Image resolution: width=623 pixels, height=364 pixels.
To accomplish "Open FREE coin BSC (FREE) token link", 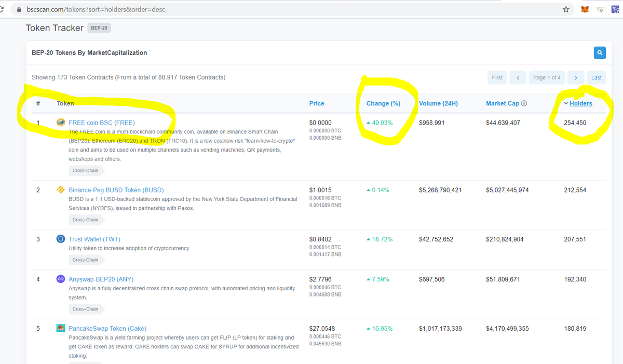I will pyautogui.click(x=102, y=123).
